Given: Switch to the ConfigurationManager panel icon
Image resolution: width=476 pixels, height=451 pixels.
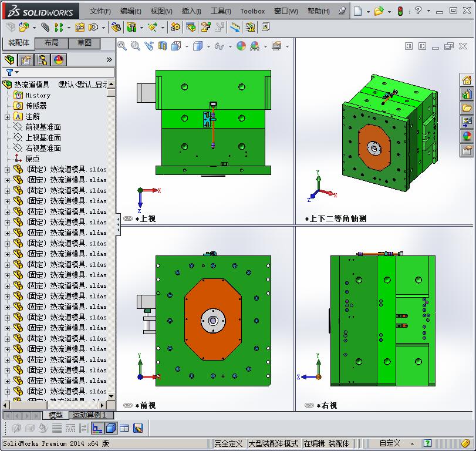Looking at the screenshot, I should [42, 60].
